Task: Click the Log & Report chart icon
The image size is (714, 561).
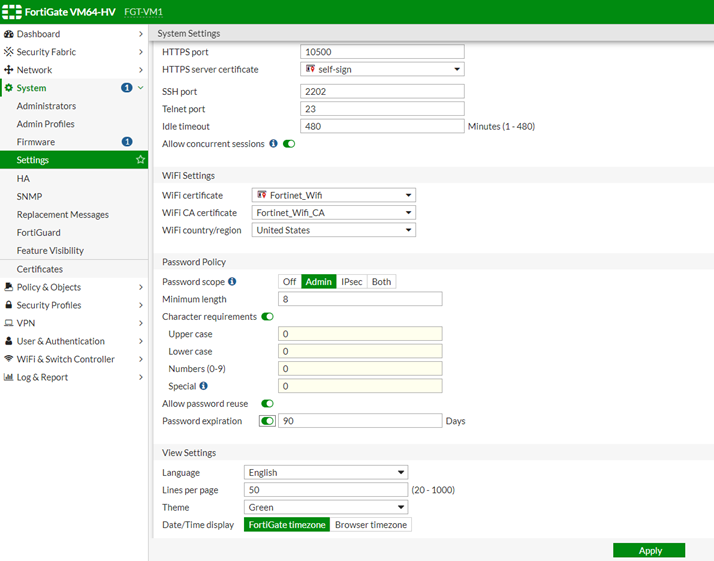Action: [9, 377]
